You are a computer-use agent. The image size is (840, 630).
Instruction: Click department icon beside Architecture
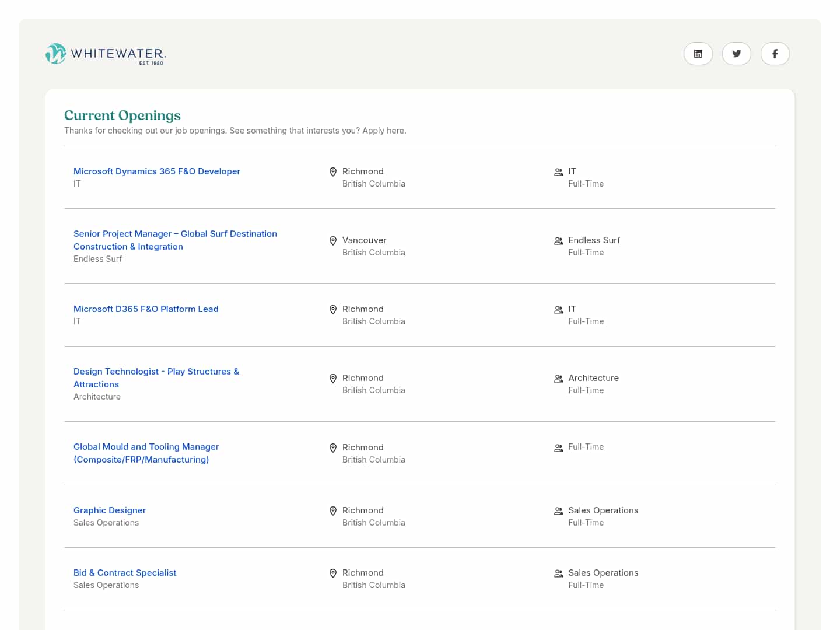click(x=559, y=379)
